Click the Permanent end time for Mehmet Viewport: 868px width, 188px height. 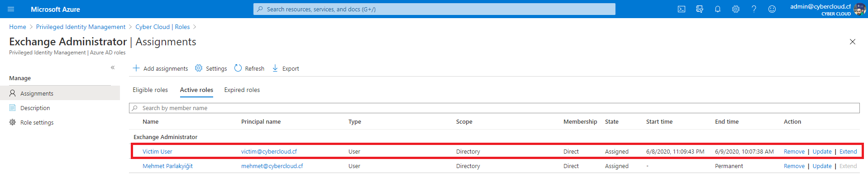(x=729, y=166)
